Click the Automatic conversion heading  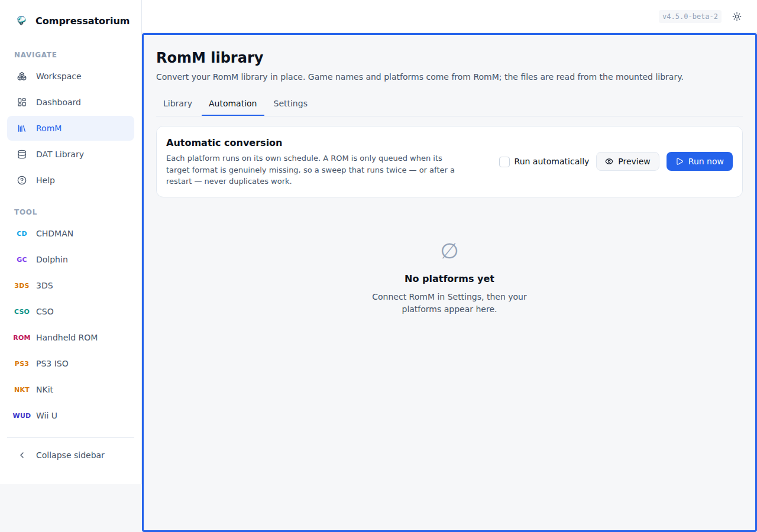(224, 142)
